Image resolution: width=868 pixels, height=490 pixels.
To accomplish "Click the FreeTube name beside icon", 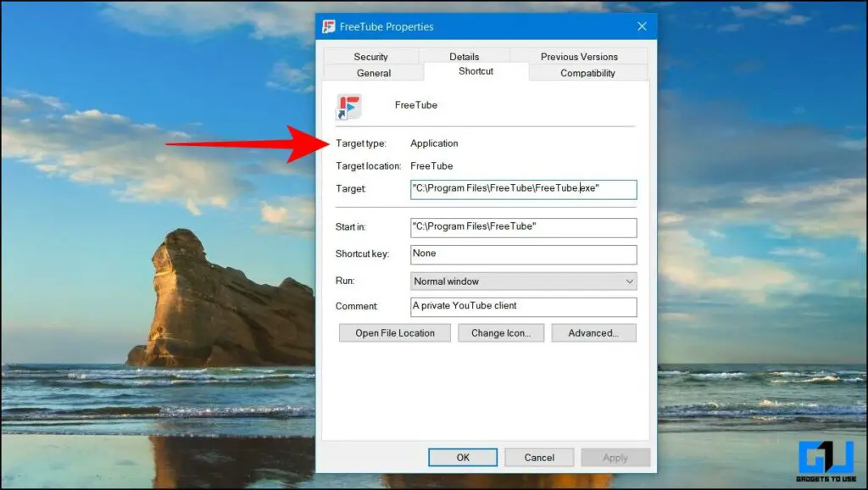I will [x=415, y=105].
